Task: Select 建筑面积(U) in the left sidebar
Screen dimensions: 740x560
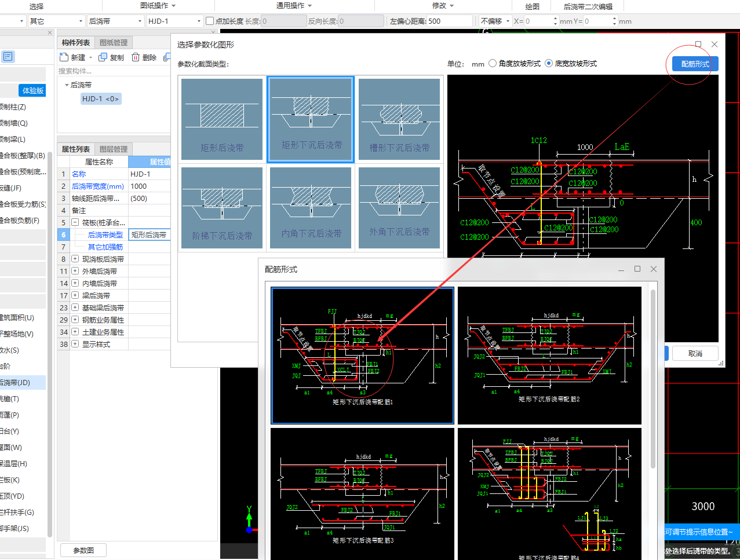Action: pos(17,317)
